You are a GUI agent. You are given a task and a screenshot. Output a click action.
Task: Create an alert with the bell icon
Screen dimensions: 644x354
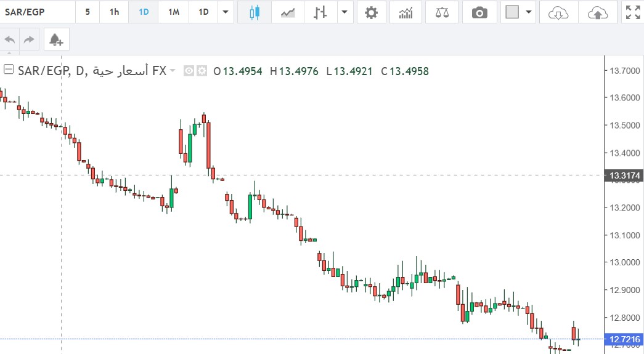pos(56,40)
